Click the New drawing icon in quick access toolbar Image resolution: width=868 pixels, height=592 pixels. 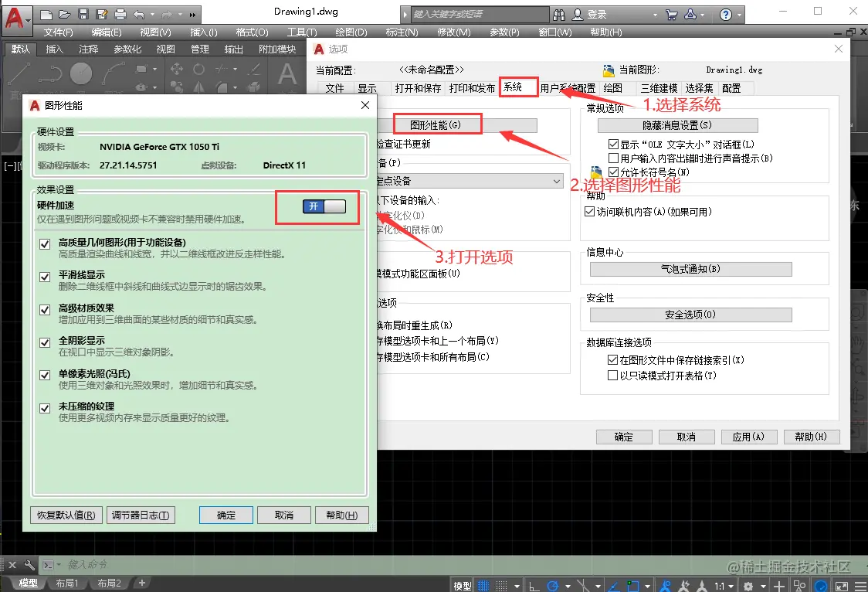point(46,15)
